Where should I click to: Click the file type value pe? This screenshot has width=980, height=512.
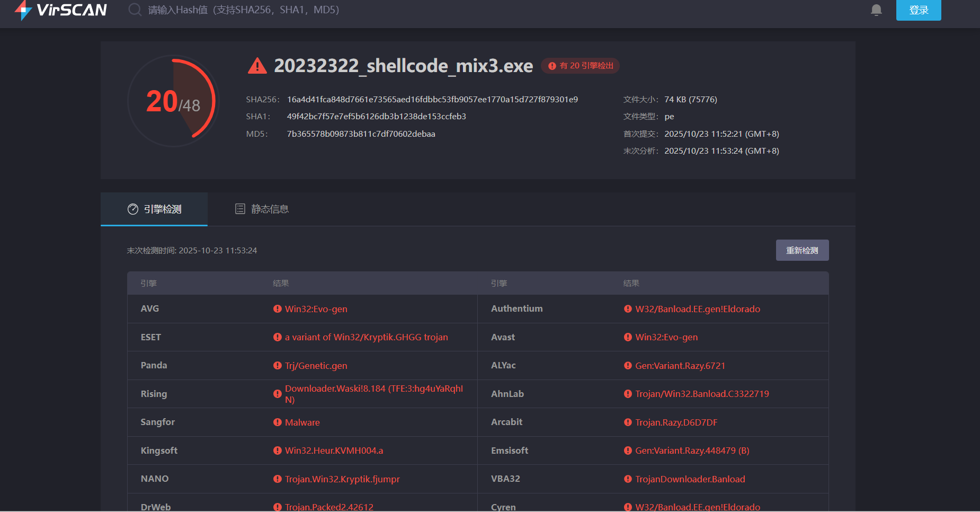(669, 117)
